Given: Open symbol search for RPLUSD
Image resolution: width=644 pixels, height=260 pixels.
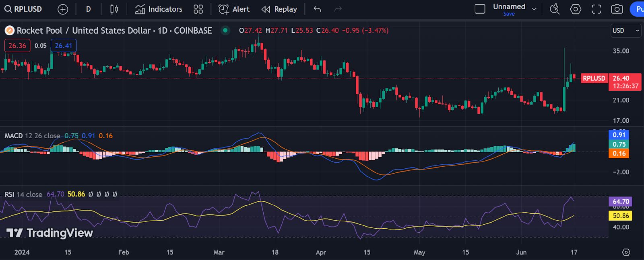Looking at the screenshot, I should (23, 9).
